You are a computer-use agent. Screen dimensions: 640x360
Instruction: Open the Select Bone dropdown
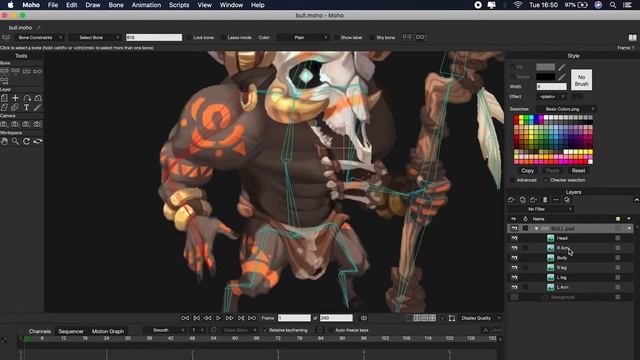tap(95, 38)
